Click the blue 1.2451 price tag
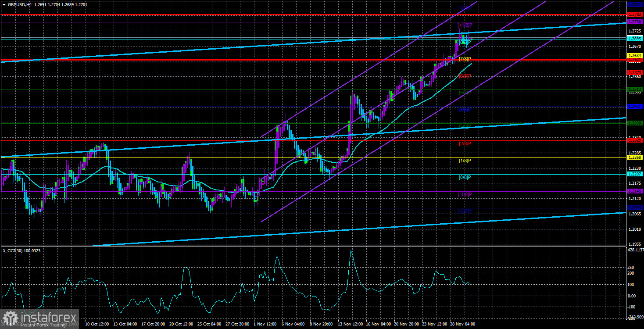 coord(635,106)
